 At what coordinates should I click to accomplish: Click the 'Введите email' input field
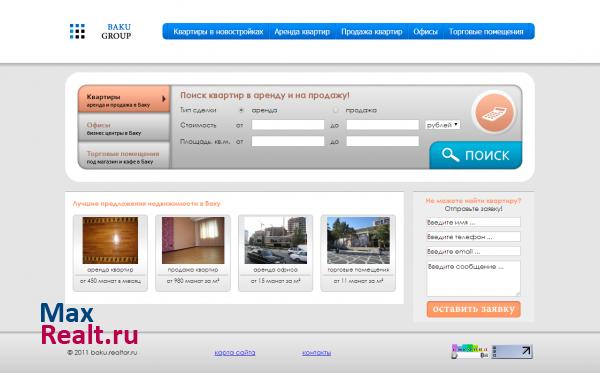tap(473, 251)
